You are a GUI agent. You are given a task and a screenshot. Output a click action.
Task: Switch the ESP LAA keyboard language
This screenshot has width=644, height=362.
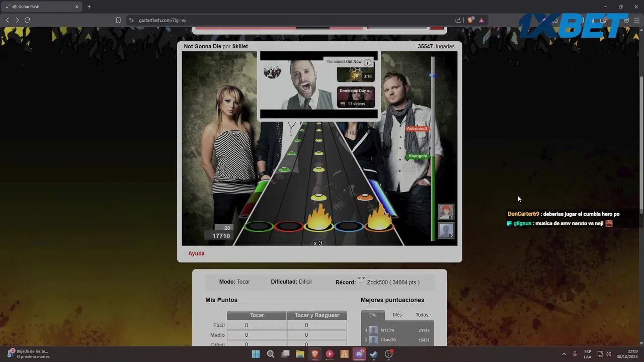click(588, 354)
